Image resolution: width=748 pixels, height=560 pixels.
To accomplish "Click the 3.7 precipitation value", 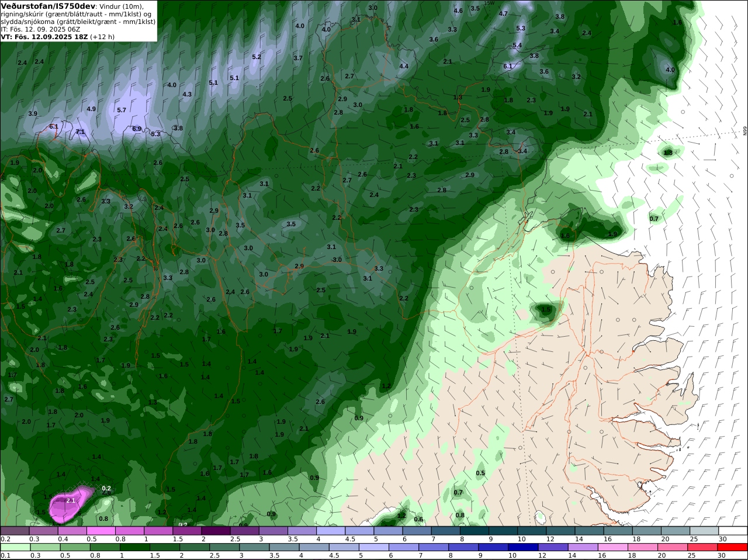I will pos(298,58).
